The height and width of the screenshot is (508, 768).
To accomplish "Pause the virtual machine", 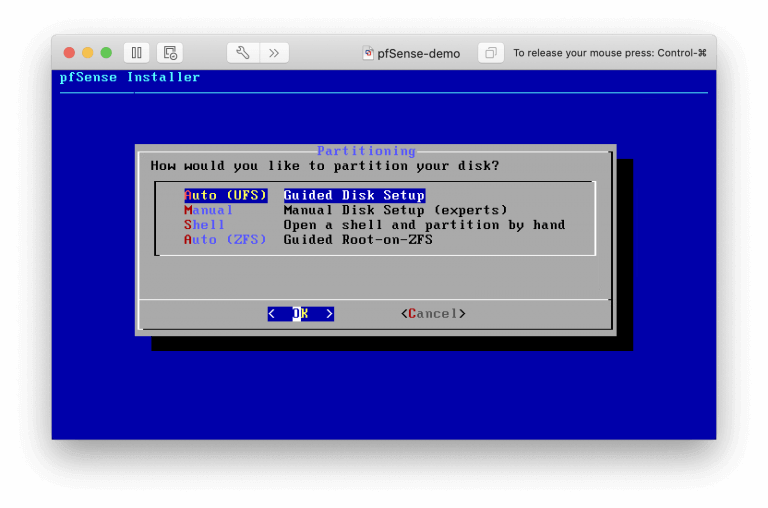I will (x=137, y=53).
